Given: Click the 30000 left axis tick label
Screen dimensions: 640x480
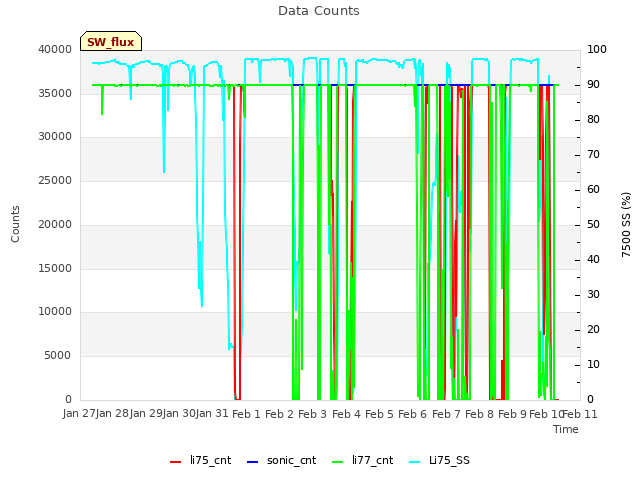Looking at the screenshot, I should (55, 136).
